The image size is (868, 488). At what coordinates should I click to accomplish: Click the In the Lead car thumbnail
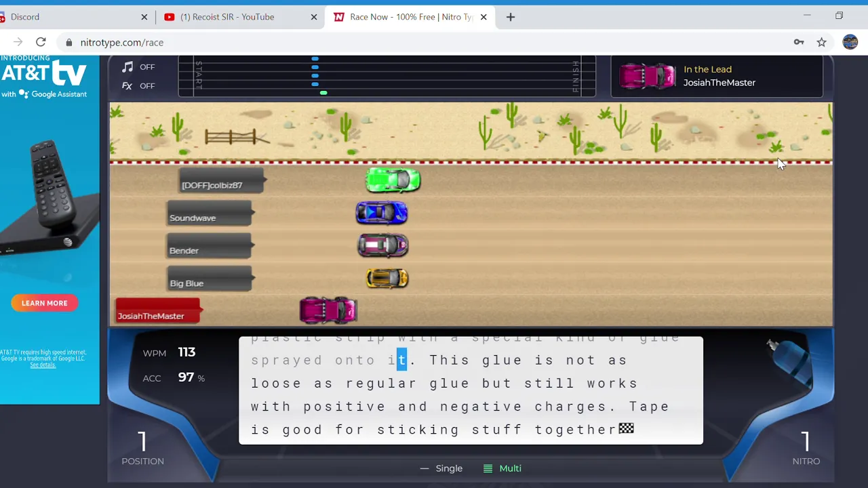(648, 76)
